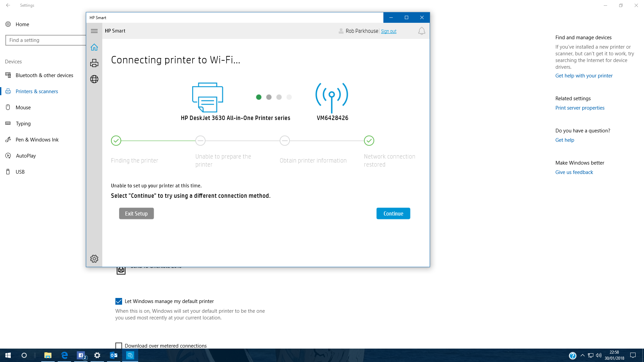Click the Exit Setup button

click(x=136, y=214)
